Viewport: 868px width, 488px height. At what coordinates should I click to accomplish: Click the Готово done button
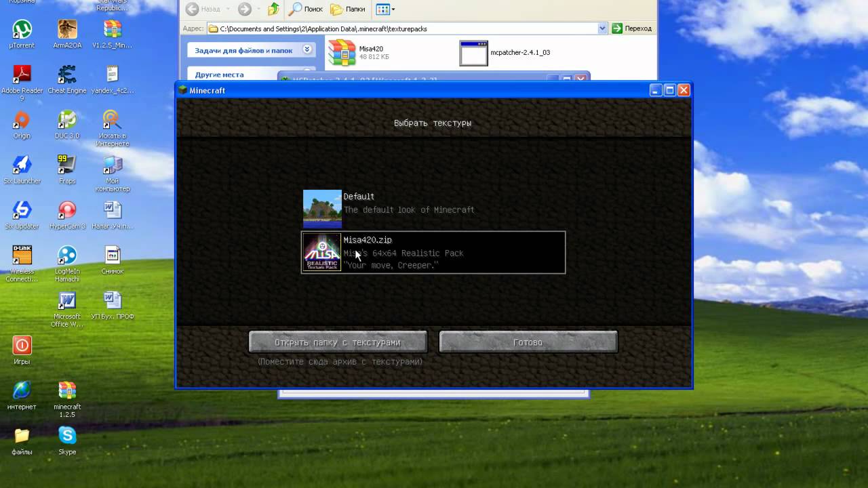click(528, 342)
